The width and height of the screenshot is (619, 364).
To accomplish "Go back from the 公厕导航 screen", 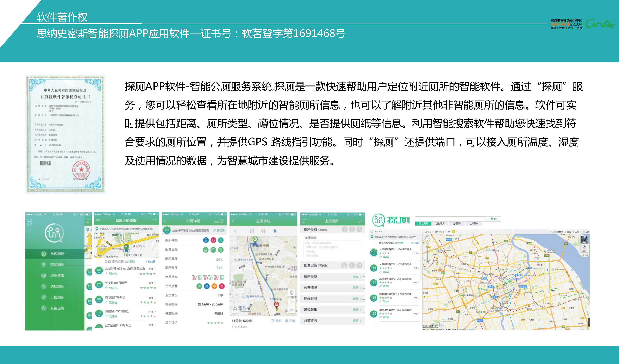I will point(234,221).
